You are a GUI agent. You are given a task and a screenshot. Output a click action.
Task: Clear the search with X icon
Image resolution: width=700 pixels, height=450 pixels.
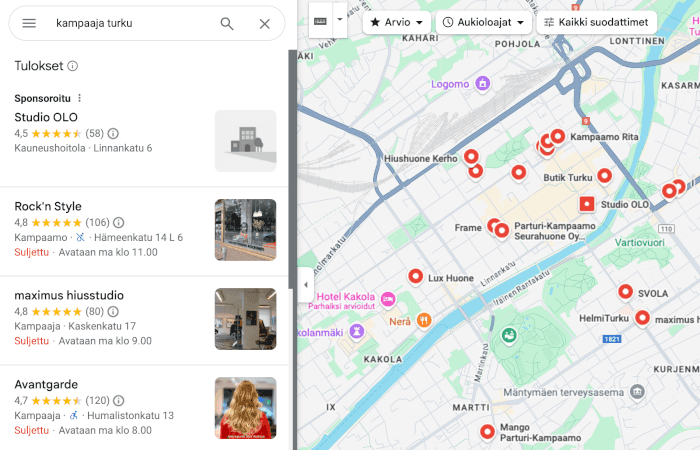[265, 24]
